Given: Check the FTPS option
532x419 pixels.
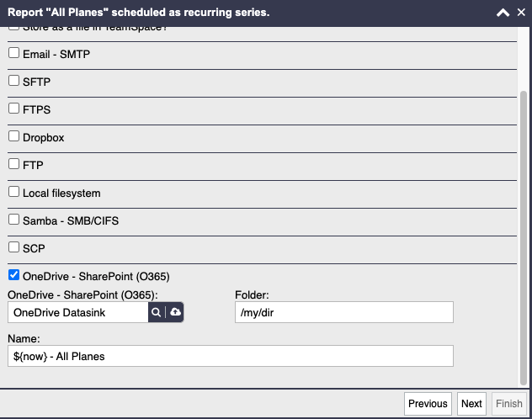Looking at the screenshot, I should [14, 109].
